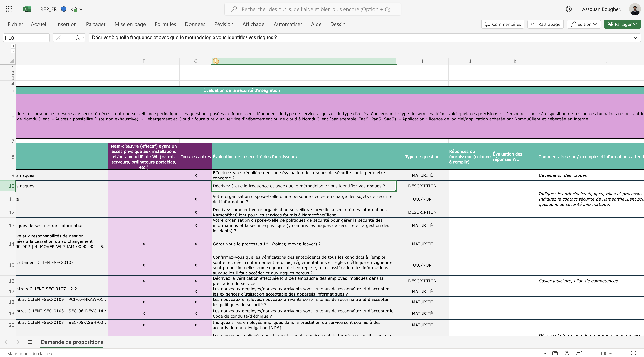Open the Formules ribbon tab
The height and width of the screenshot is (357, 644).
[165, 24]
